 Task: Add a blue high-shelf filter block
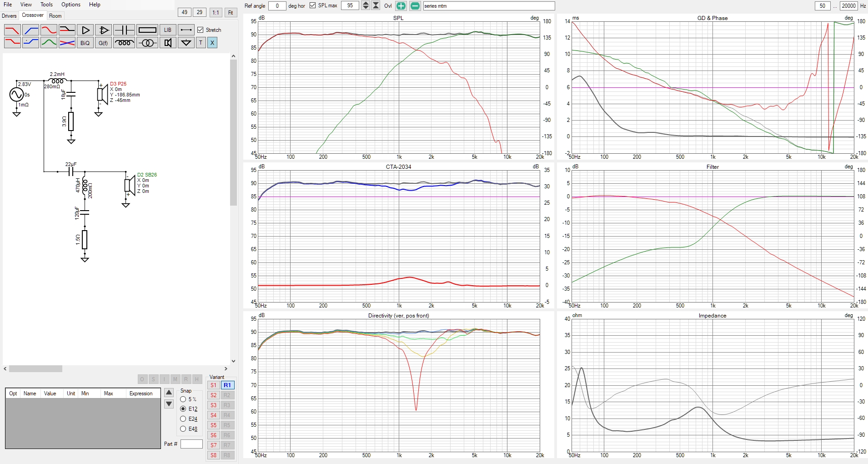tap(30, 43)
